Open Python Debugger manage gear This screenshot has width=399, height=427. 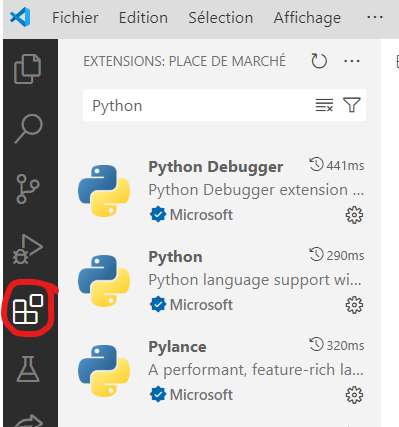pos(354,215)
